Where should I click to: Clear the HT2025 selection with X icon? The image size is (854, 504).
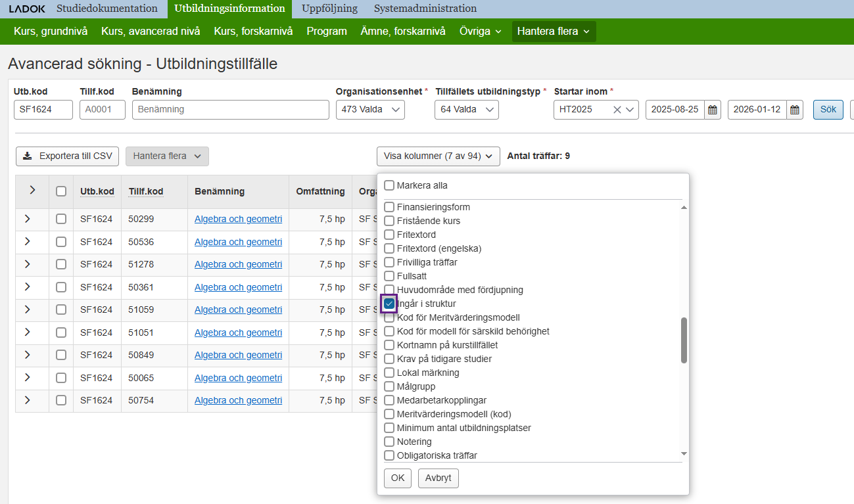[617, 110]
